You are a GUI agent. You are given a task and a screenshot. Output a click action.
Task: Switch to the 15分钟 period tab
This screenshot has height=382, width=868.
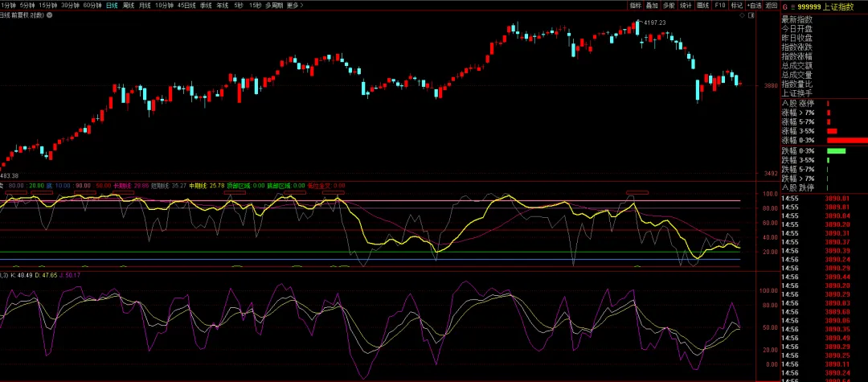[48, 5]
